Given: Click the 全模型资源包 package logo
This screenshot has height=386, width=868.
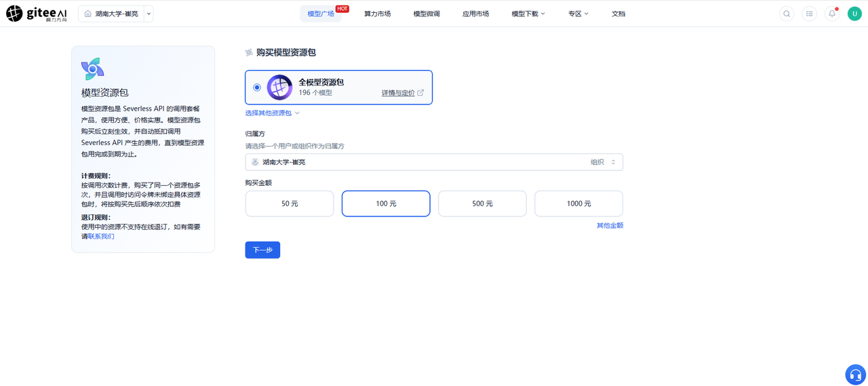Looking at the screenshot, I should point(279,87).
